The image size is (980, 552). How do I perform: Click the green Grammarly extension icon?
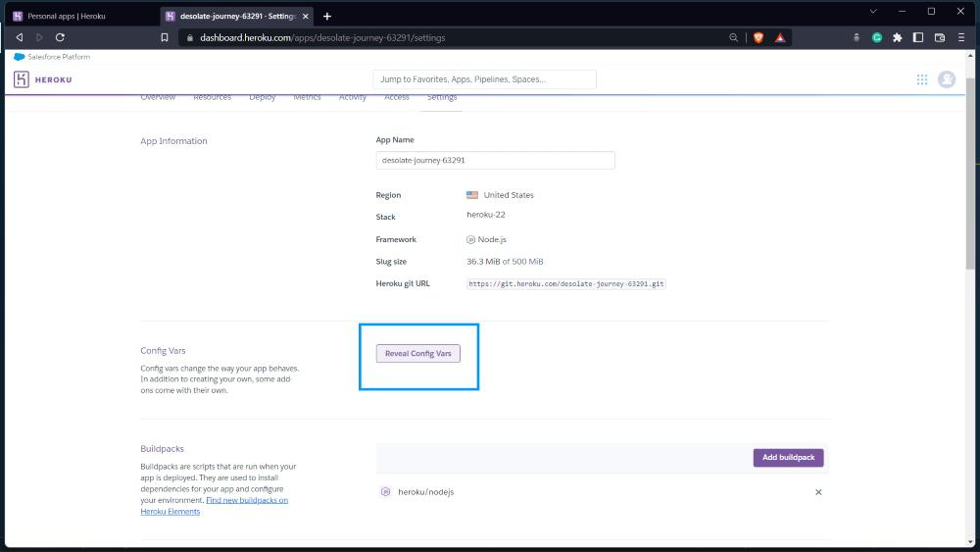[x=877, y=37]
